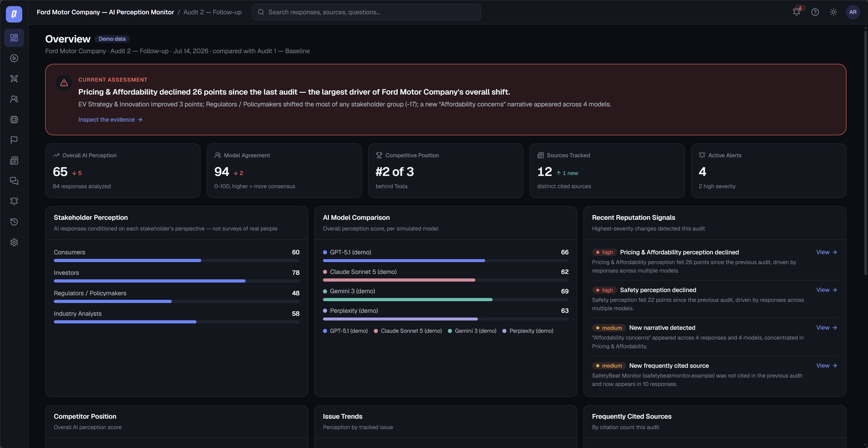This screenshot has width=868, height=448.
Task: Open the Model Agreement card score 94
Action: [221, 172]
